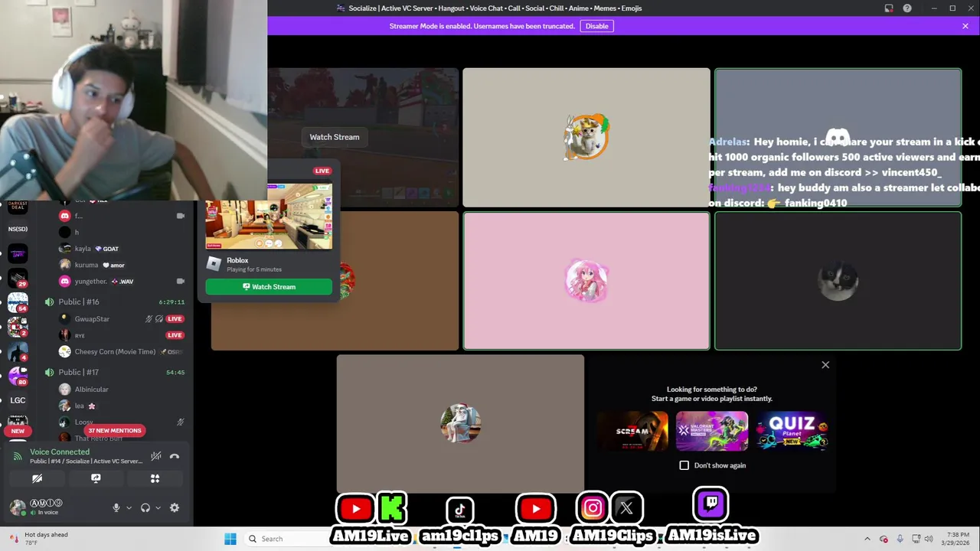
Task: Open the Public | #16 voice channel
Action: (79, 302)
